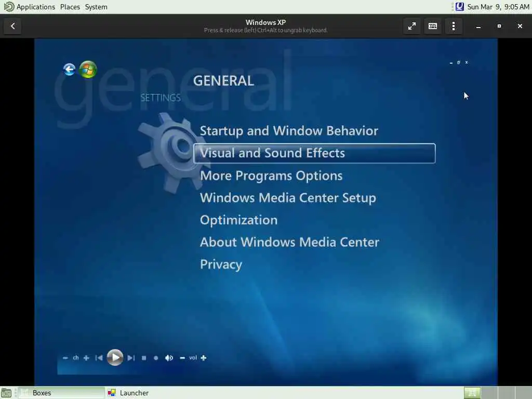532x399 pixels.
Task: Click the blue tray icon next to the clock
Action: point(459,7)
